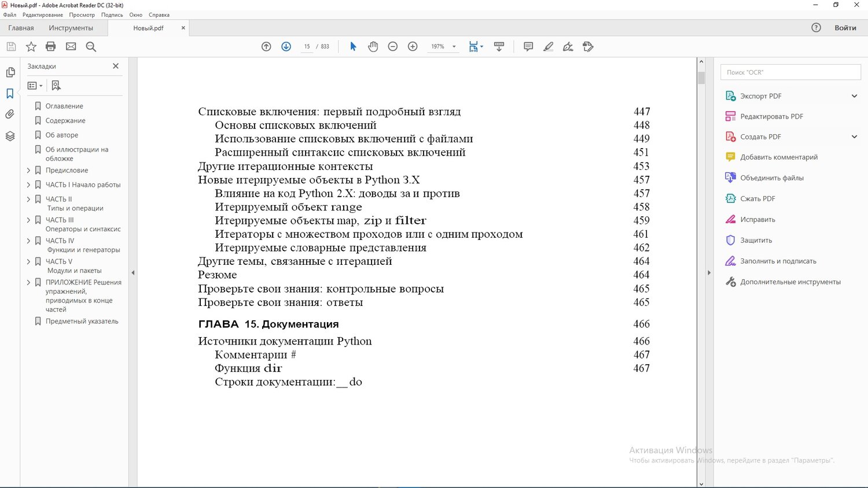Open the Layers panel

pos(10,136)
